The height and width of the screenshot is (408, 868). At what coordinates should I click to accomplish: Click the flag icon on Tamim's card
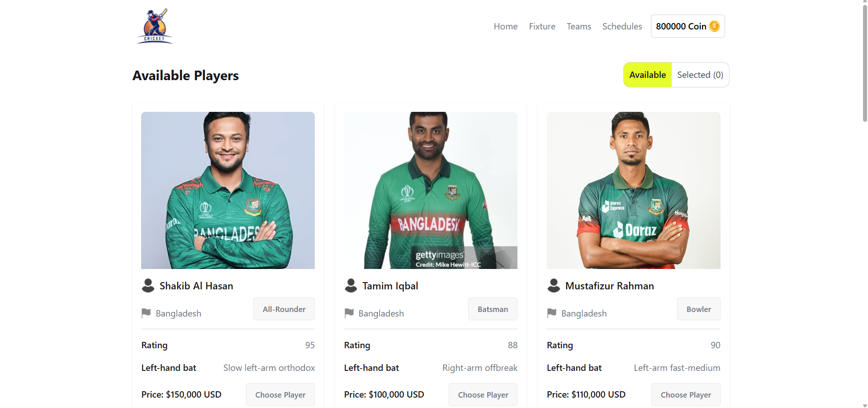(x=349, y=313)
